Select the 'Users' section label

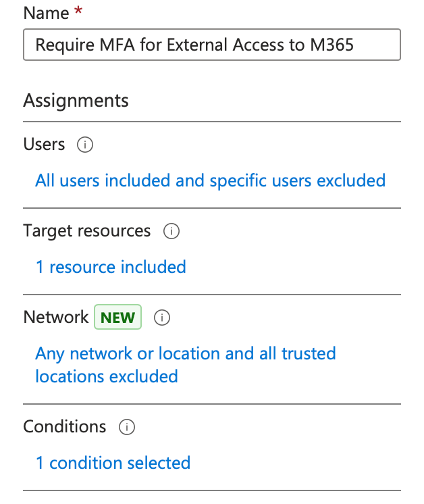point(44,145)
